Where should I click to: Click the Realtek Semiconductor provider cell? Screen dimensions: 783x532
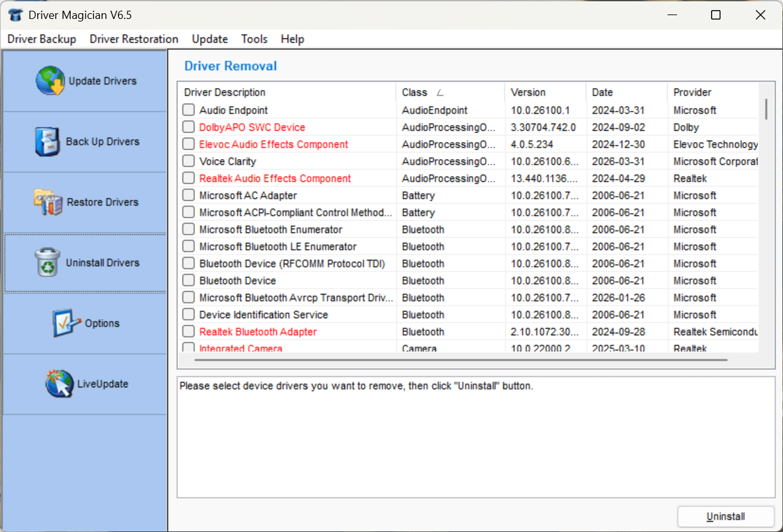[715, 331]
